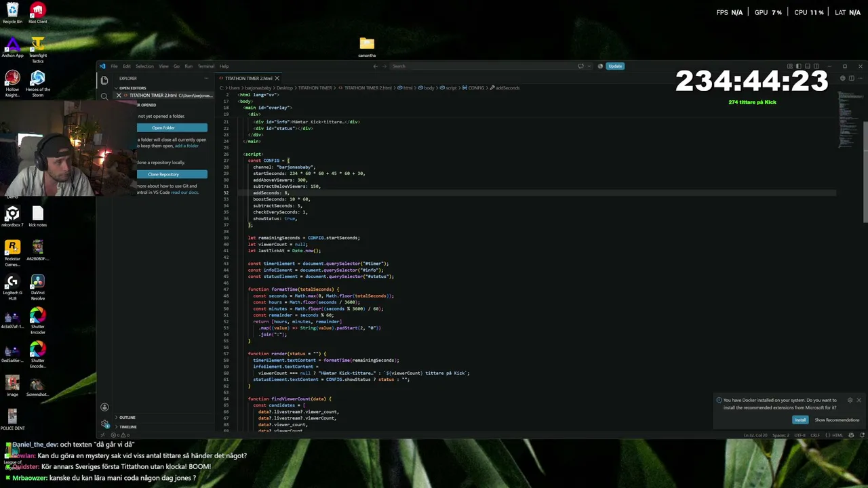The height and width of the screenshot is (488, 868).
Task: Close TITATHON TIMER 2.html in Open Editors
Action: [x=119, y=96]
